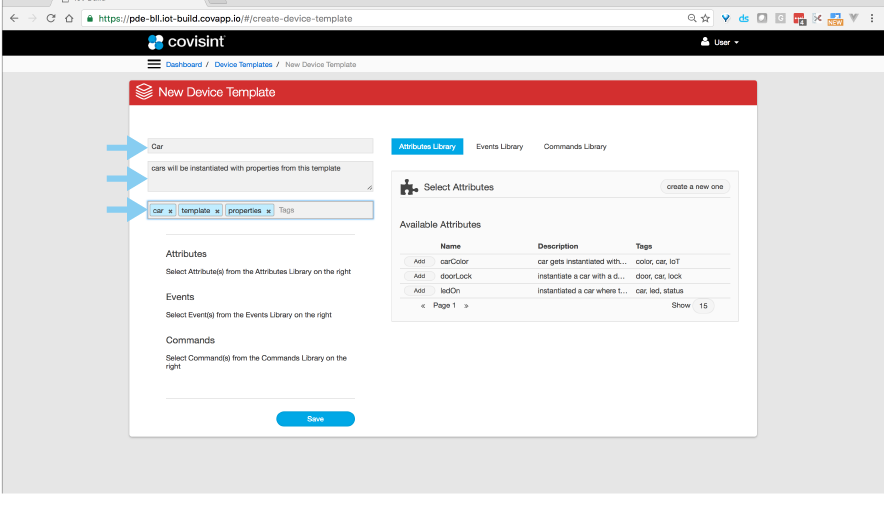The image size is (884, 512).
Task: Add the doorLock attribute
Action: [x=419, y=276]
